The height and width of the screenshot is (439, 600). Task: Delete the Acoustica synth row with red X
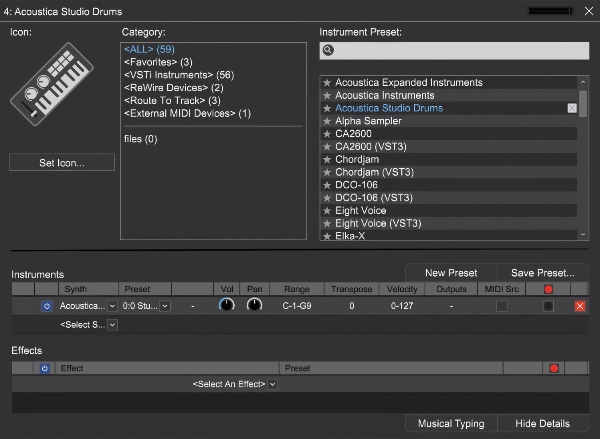[x=580, y=306]
